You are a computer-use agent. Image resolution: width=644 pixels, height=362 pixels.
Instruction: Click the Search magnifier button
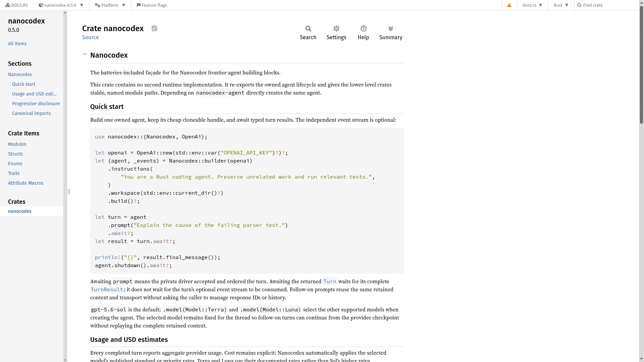[x=308, y=33]
